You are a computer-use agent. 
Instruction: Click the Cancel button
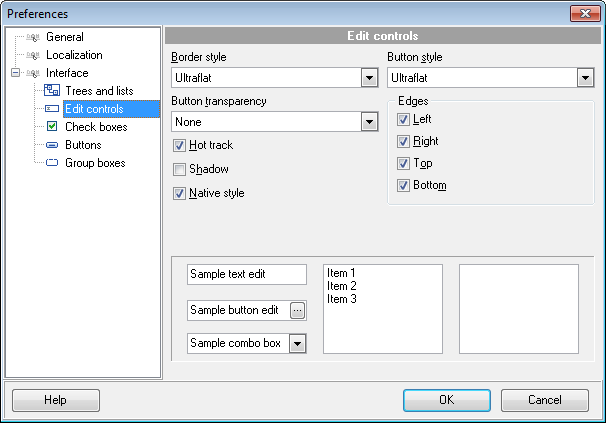[544, 400]
